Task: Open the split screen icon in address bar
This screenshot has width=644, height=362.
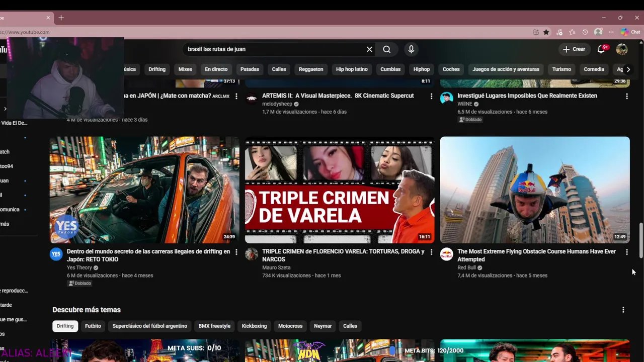Action: (536, 32)
